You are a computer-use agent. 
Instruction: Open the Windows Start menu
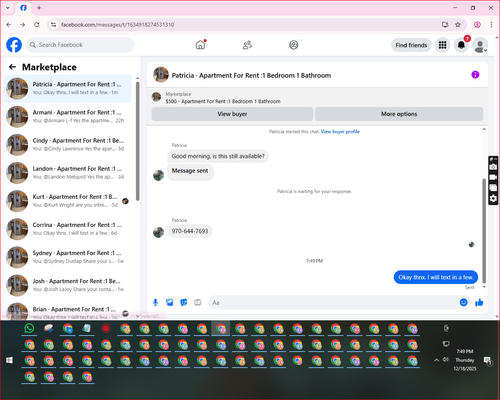(9, 360)
